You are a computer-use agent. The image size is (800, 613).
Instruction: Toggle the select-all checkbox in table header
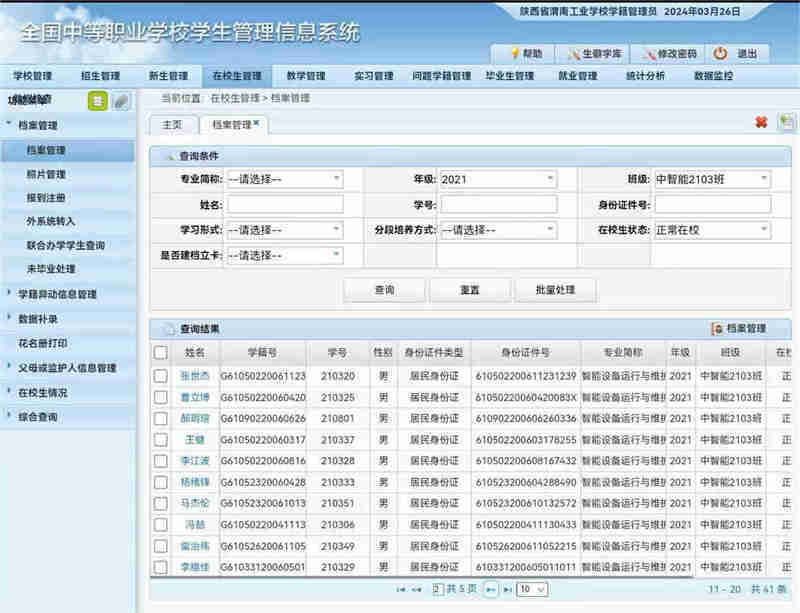(x=160, y=352)
